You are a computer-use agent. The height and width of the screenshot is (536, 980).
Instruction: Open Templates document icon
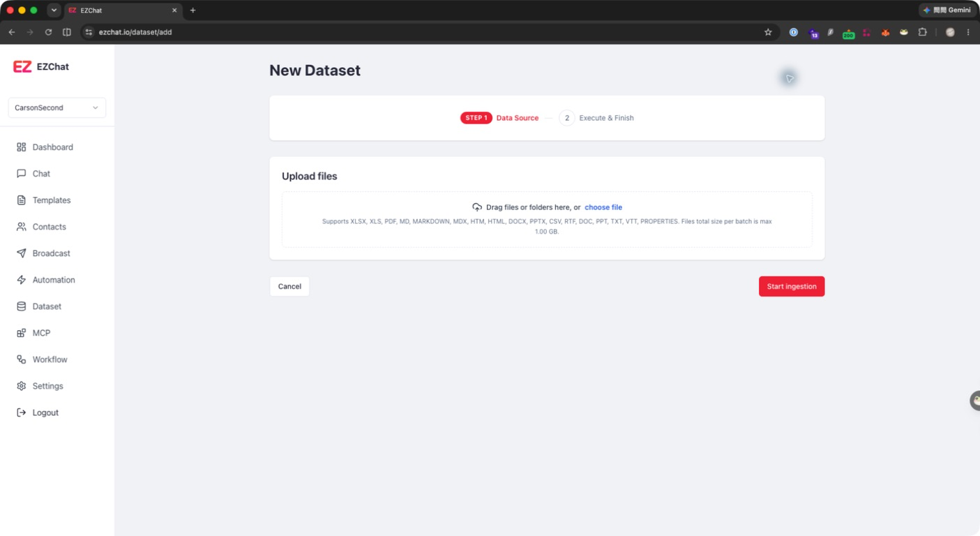21,200
